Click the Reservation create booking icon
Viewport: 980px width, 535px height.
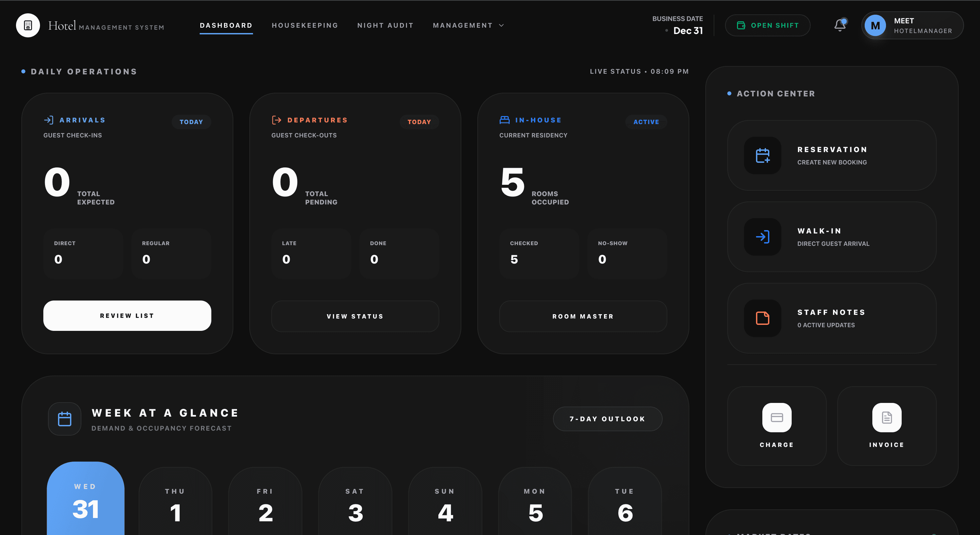point(762,156)
